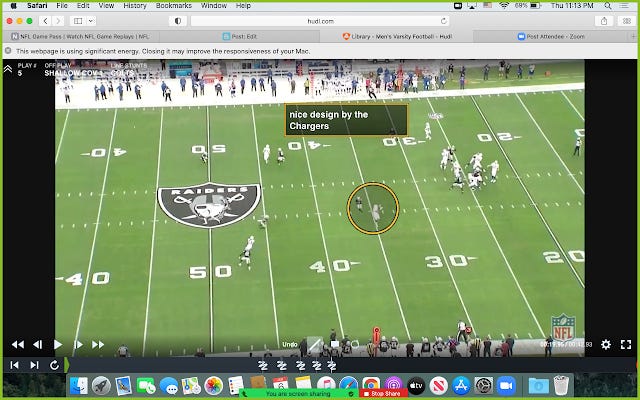Switch to NFL Game Pass tab

[80, 36]
